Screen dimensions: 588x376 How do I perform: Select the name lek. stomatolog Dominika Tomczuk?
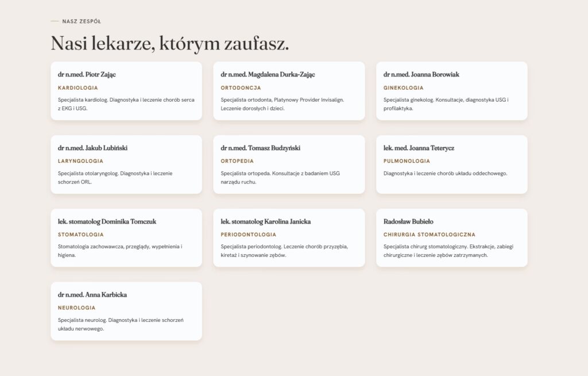(107, 221)
